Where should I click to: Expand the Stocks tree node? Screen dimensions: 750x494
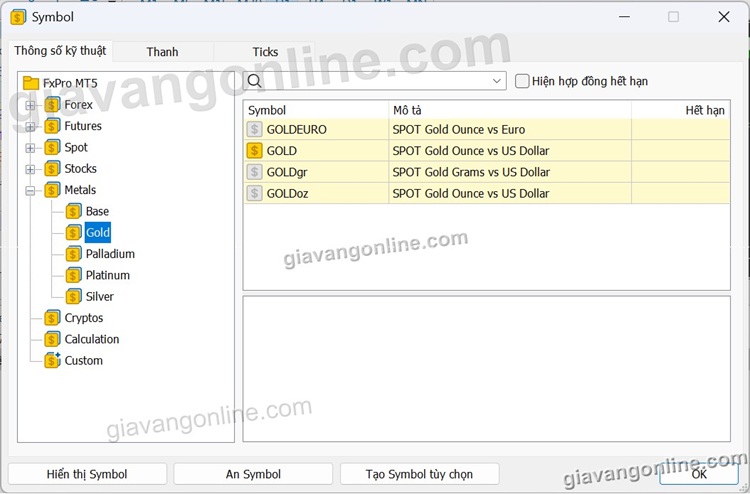click(x=30, y=169)
